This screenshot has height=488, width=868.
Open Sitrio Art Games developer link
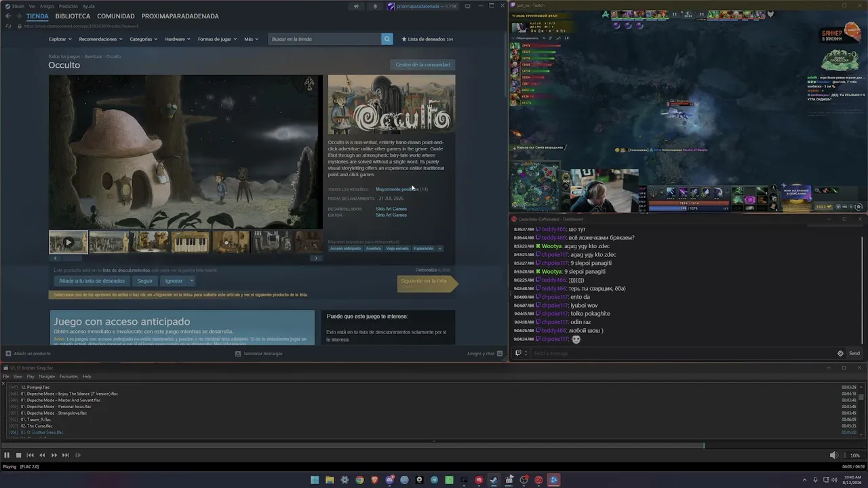point(391,209)
